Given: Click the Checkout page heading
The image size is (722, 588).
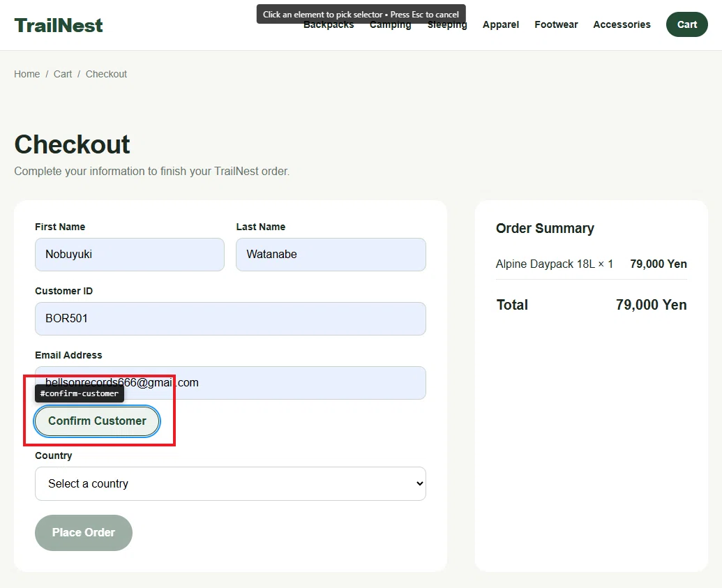Looking at the screenshot, I should pos(73,144).
